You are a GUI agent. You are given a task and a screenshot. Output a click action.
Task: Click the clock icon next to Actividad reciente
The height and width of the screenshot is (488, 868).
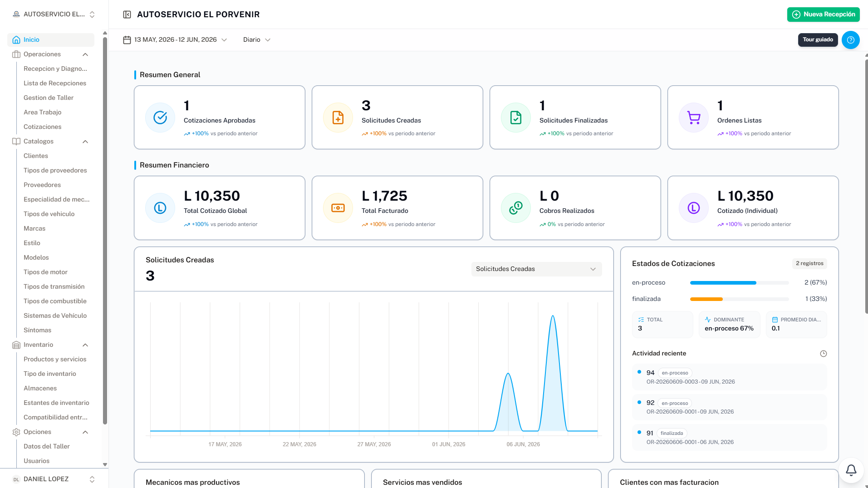[x=824, y=354]
